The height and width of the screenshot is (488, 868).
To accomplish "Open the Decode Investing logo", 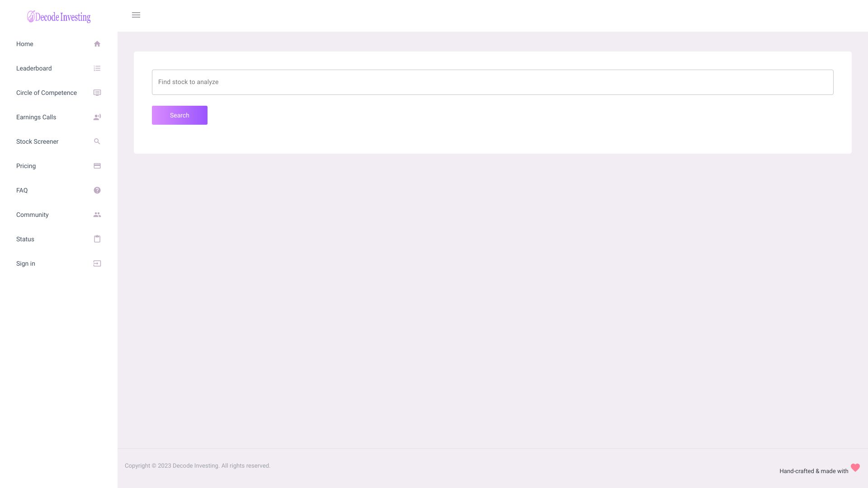I will (x=59, y=17).
